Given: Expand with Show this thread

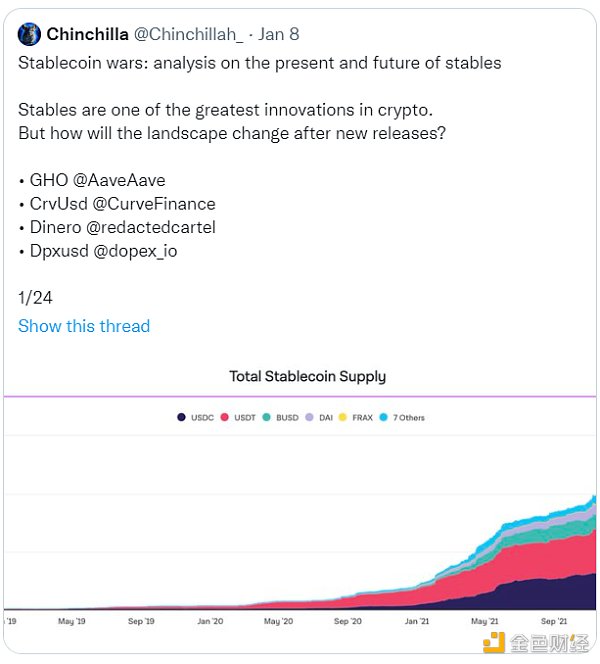Looking at the screenshot, I should [84, 326].
